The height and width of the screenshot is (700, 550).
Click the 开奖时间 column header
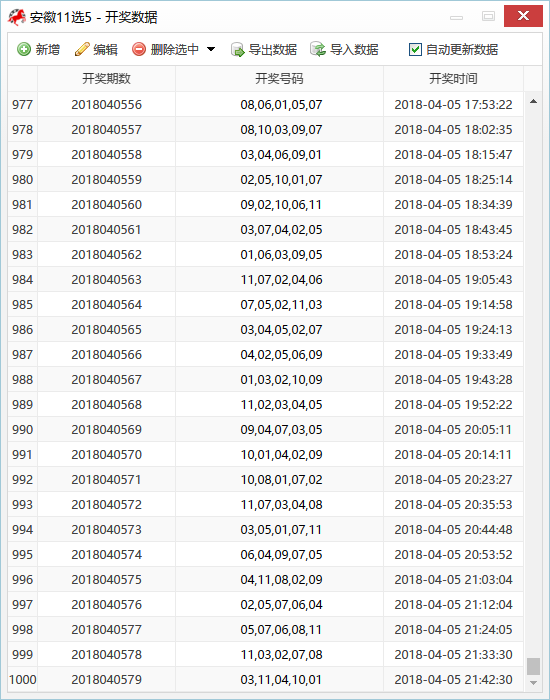tap(454, 79)
